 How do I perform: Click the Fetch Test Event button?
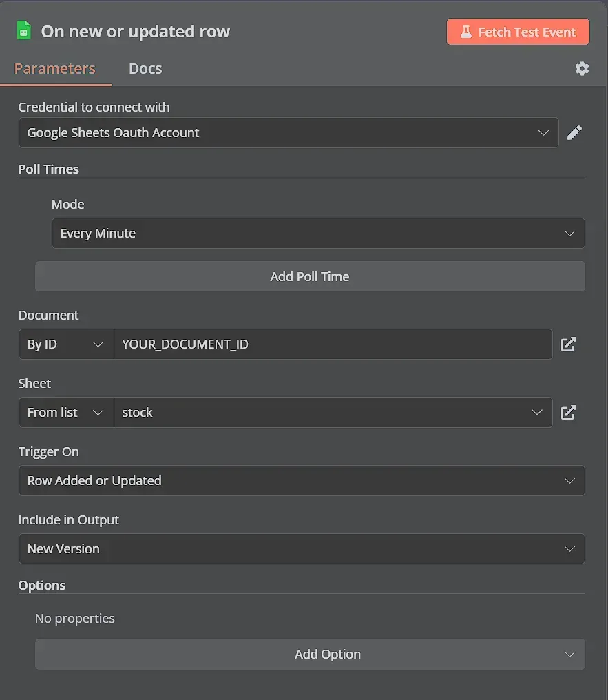[518, 32]
